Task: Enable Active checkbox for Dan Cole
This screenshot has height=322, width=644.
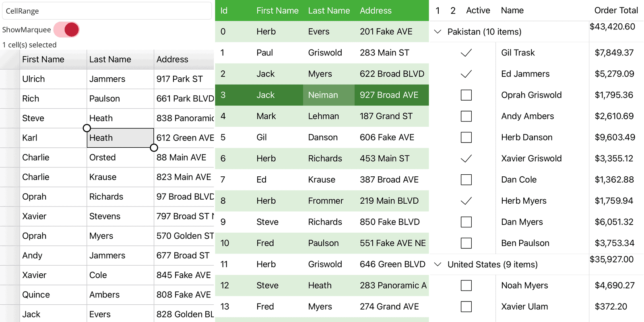Action: [466, 180]
